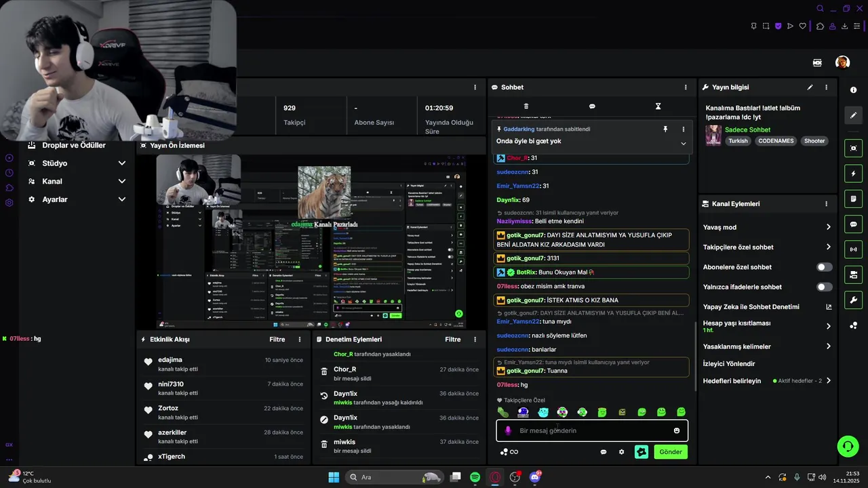Viewport: 868px width, 488px height.
Task: Click the camera icon next to profile avatar
Action: click(817, 62)
